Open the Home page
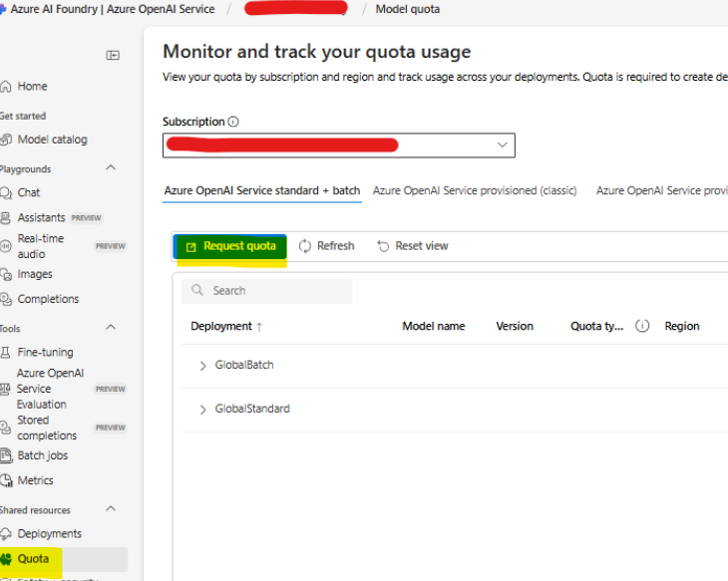Viewport: 728px width, 581px height. 32,87
